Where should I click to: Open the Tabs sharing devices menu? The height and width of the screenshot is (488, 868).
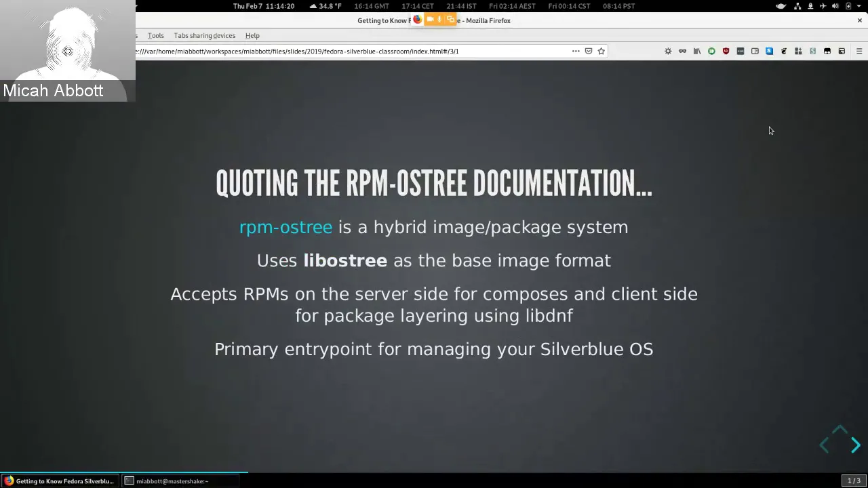pyautogui.click(x=204, y=35)
